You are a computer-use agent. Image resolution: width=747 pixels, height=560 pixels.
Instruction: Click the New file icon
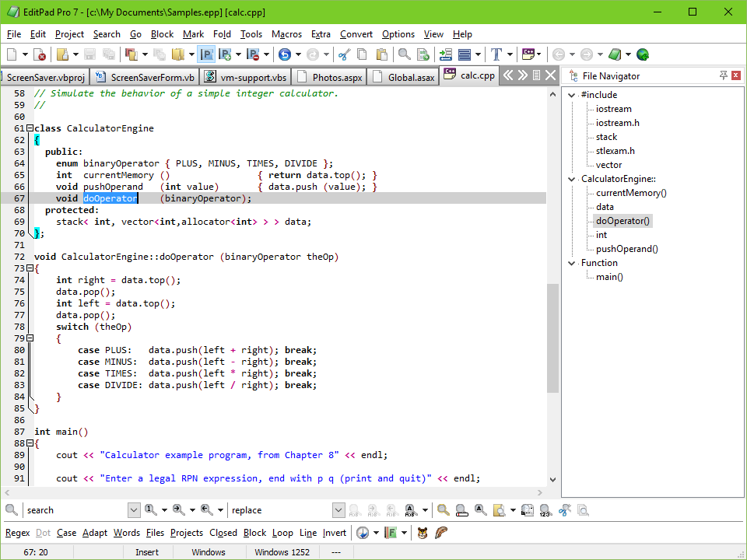(12, 54)
